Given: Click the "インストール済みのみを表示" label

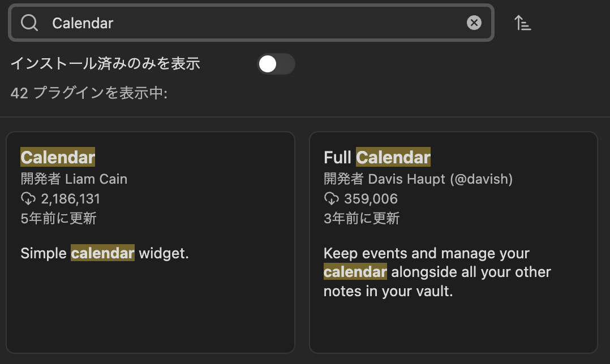Looking at the screenshot, I should point(105,64).
